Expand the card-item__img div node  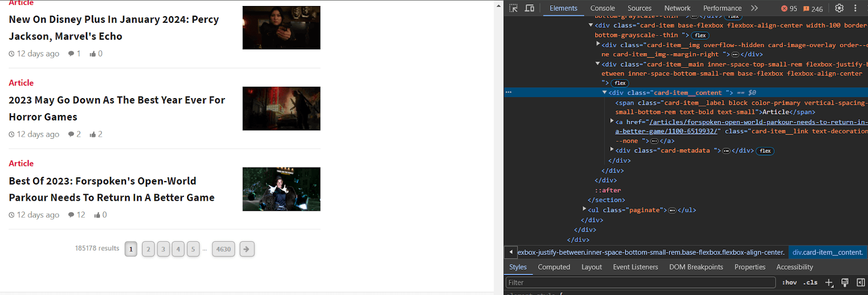click(x=598, y=44)
